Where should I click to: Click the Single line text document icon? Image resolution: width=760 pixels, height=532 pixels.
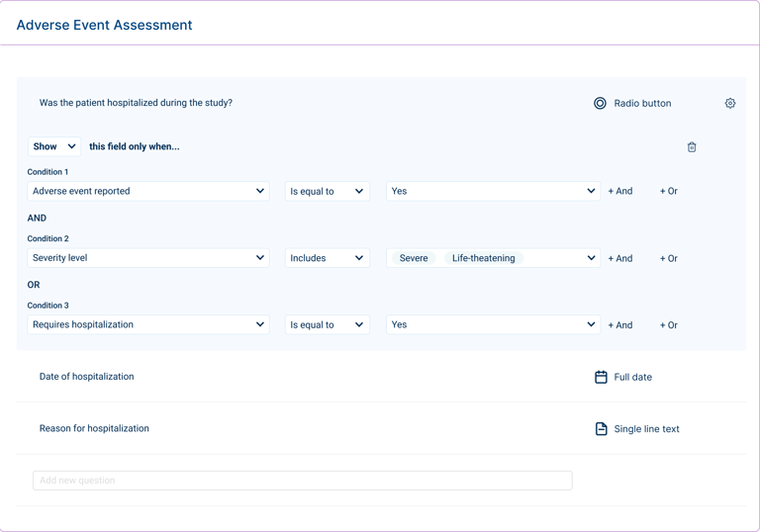(601, 429)
